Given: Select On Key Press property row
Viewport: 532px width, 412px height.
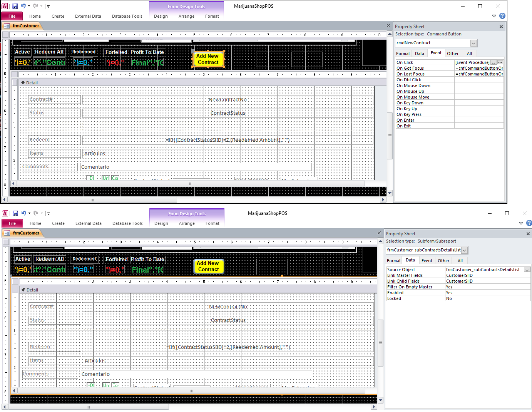Looking at the screenshot, I should [450, 114].
